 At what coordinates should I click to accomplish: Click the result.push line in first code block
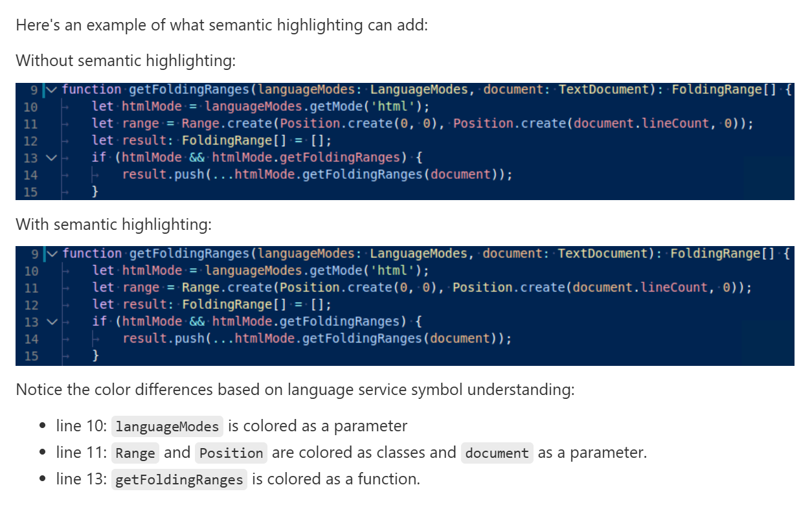(x=317, y=174)
